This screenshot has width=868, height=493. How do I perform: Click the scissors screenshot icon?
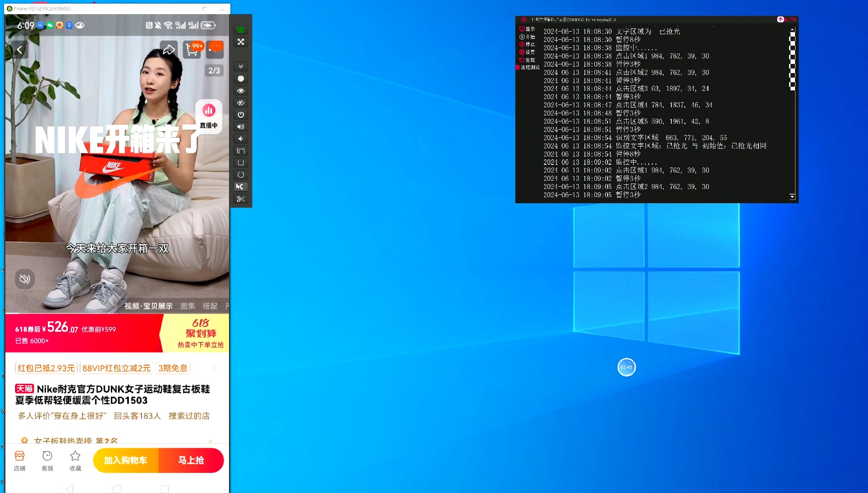point(240,199)
